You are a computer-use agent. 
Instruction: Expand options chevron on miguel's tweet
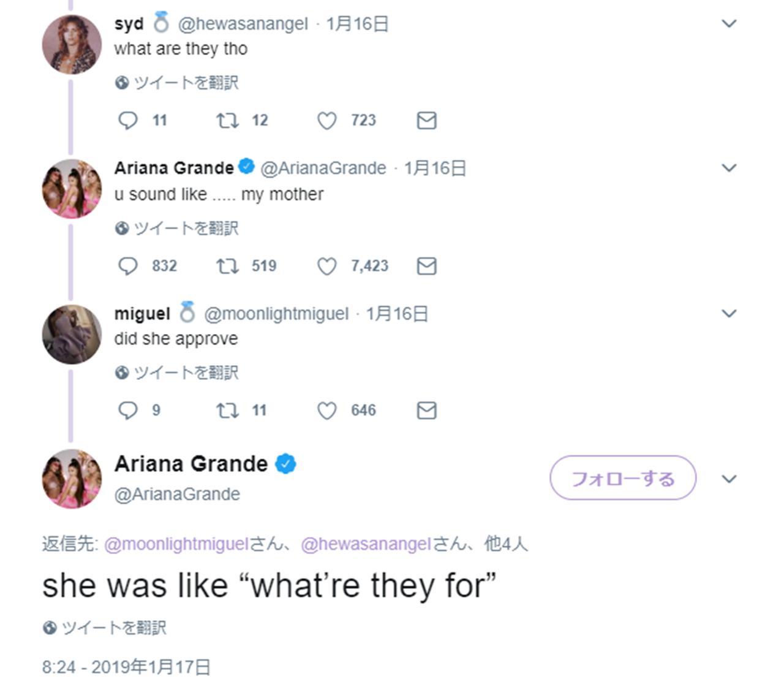click(729, 314)
